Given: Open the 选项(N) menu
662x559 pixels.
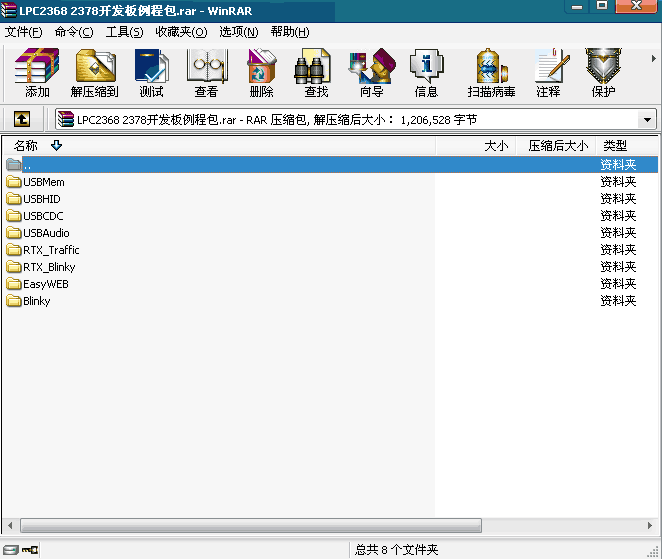Looking at the screenshot, I should (x=239, y=32).
